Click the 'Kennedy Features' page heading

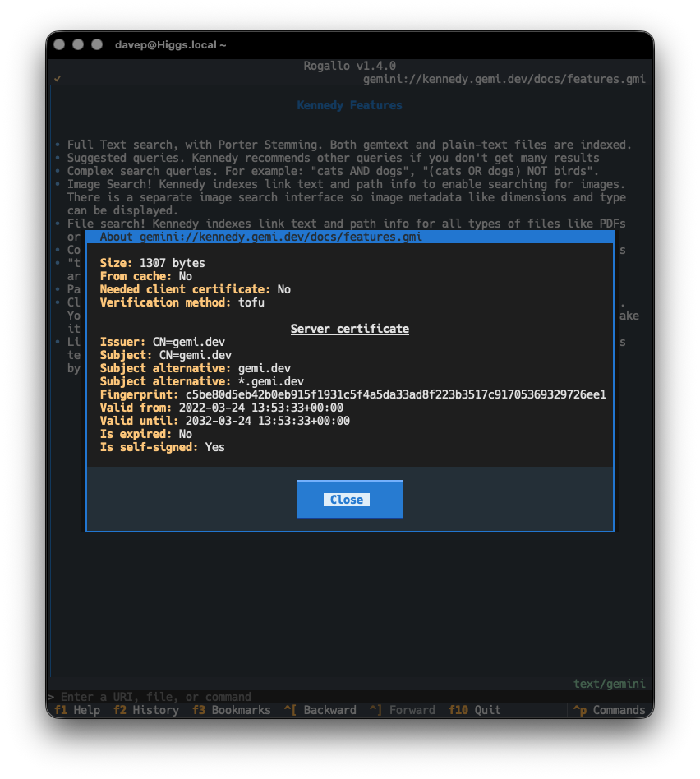click(349, 105)
